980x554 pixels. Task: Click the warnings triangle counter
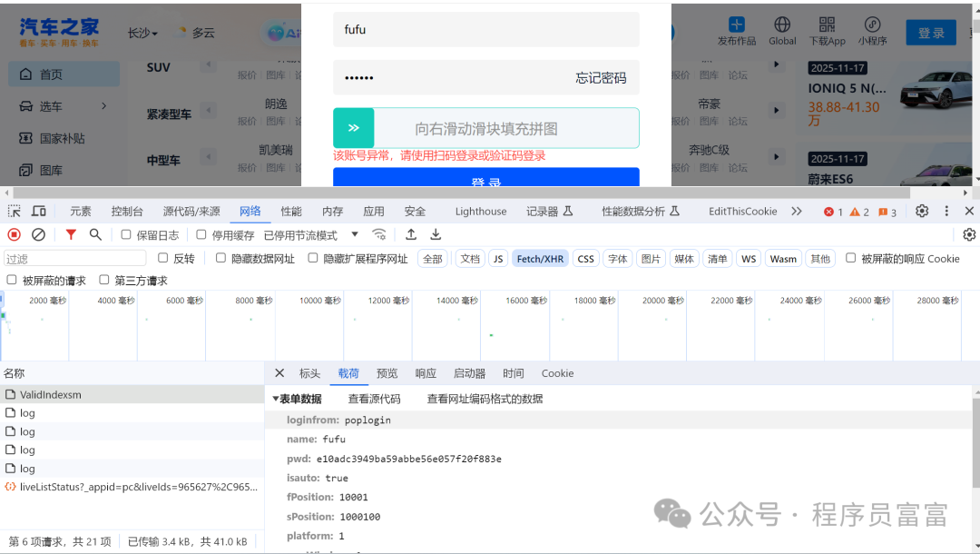pos(859,212)
